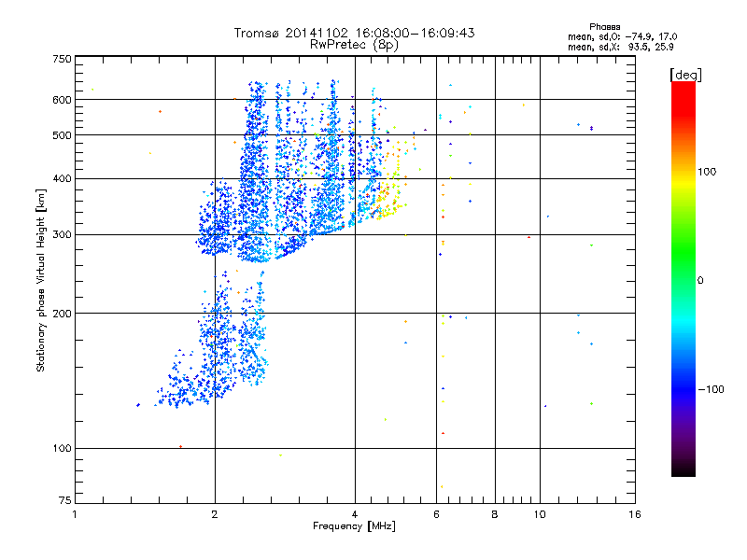Click the 'RwPretec (8p)' subtitle
The width and height of the screenshot is (747, 560).
[354, 45]
